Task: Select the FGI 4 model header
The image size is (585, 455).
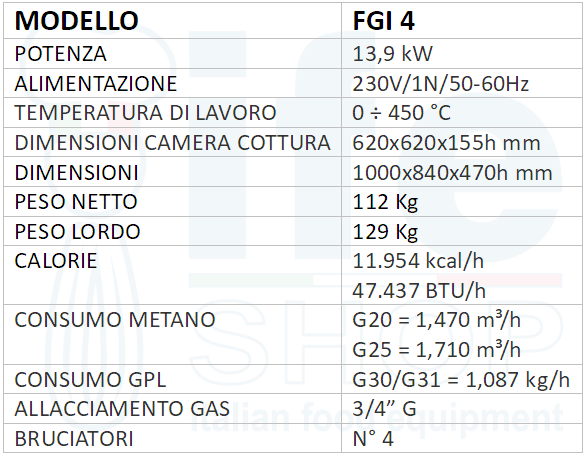Action: [x=383, y=21]
